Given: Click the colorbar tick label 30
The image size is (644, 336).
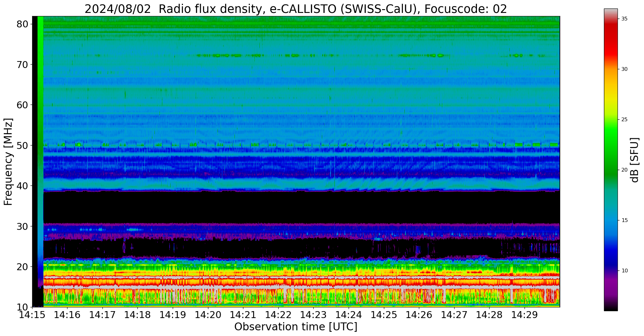Looking at the screenshot, I should click(x=624, y=69).
